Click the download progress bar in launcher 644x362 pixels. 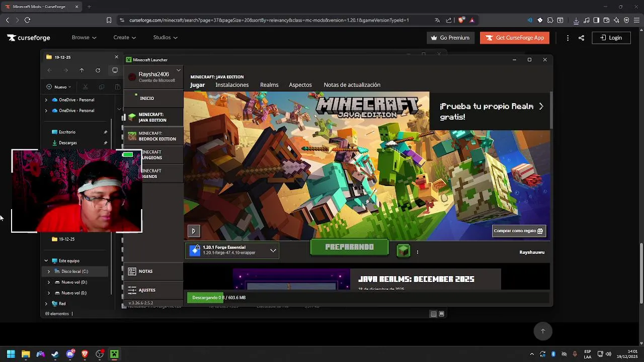(x=368, y=298)
